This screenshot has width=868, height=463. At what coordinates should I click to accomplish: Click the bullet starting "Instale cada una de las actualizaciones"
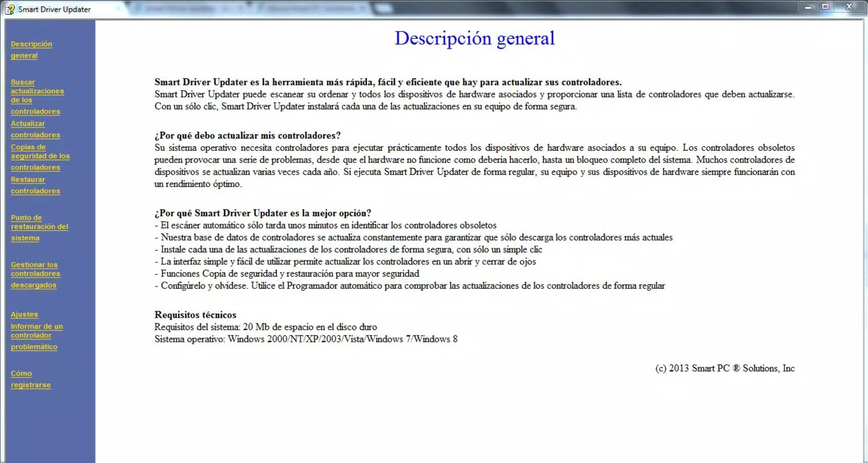click(348, 249)
